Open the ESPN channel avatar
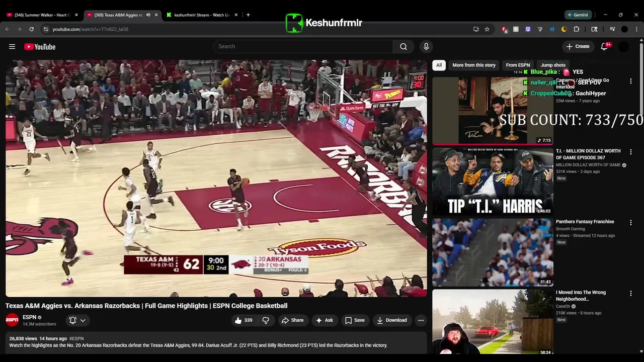 12,320
